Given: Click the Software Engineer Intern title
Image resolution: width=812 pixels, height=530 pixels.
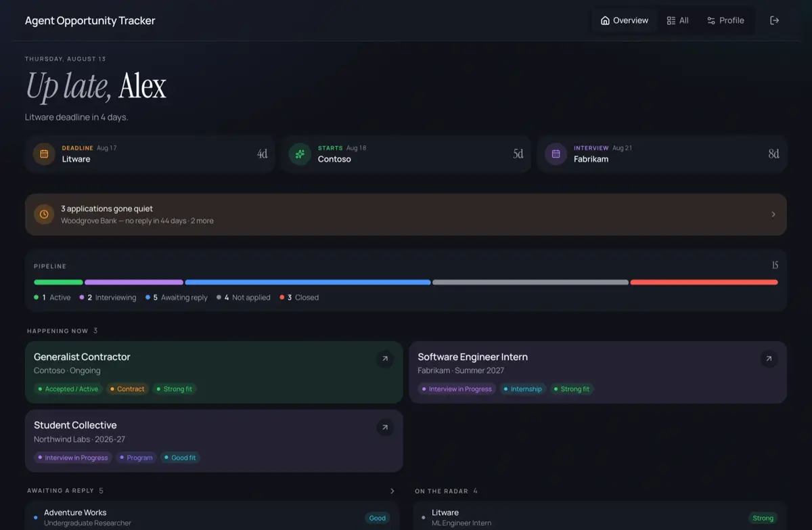Looking at the screenshot, I should [472, 357].
